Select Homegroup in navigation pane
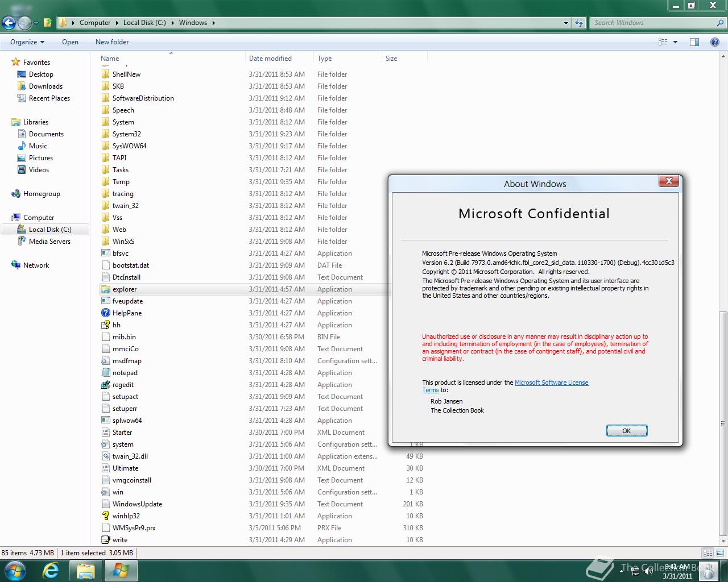 coord(42,194)
